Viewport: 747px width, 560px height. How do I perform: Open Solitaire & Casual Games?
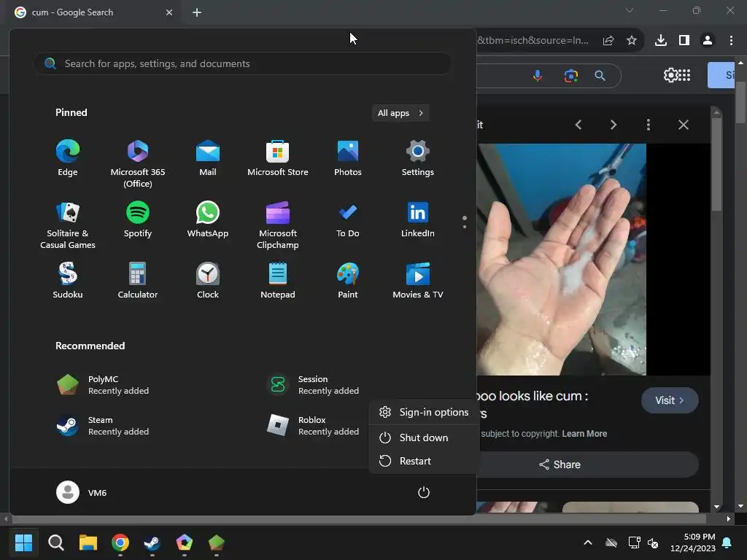point(68,225)
